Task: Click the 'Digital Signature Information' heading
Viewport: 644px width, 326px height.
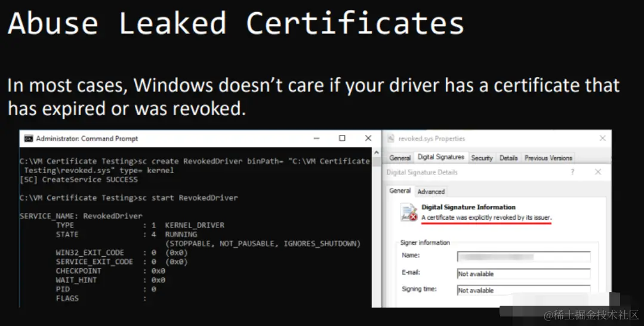Action: (468, 207)
